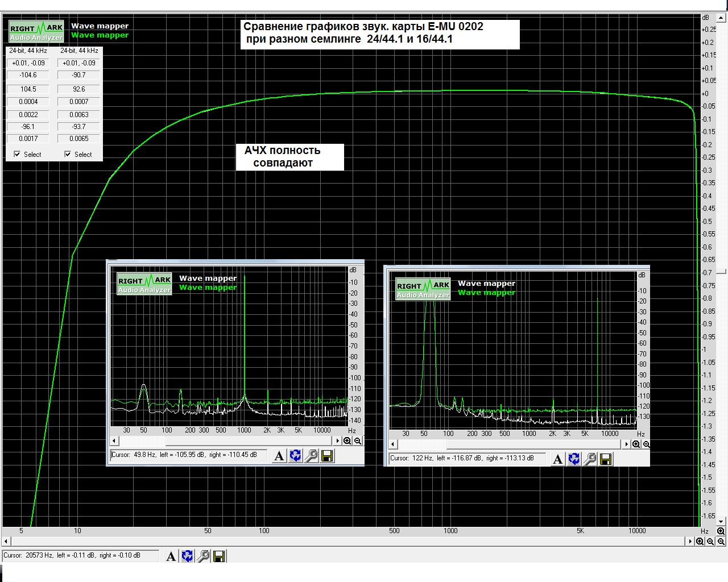Click the blue swap-arrows icon in the 49.8 Hz spectrum window
The width and height of the screenshot is (728, 582).
click(295, 456)
